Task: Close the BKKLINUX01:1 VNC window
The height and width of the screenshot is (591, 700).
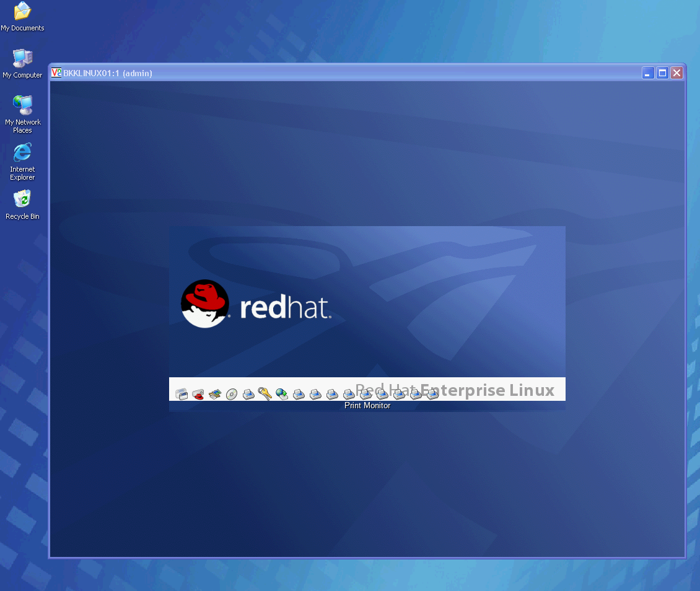Action: tap(677, 72)
